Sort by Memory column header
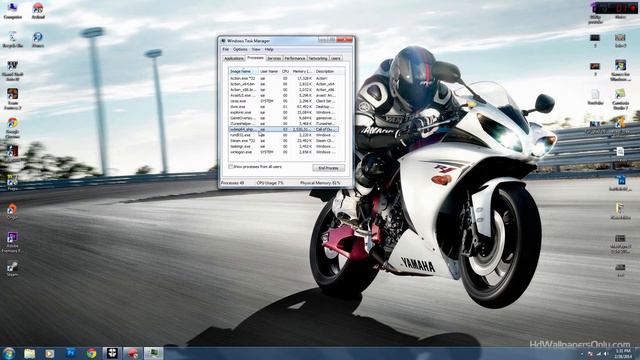This screenshot has width=640, height=360. pos(302,71)
